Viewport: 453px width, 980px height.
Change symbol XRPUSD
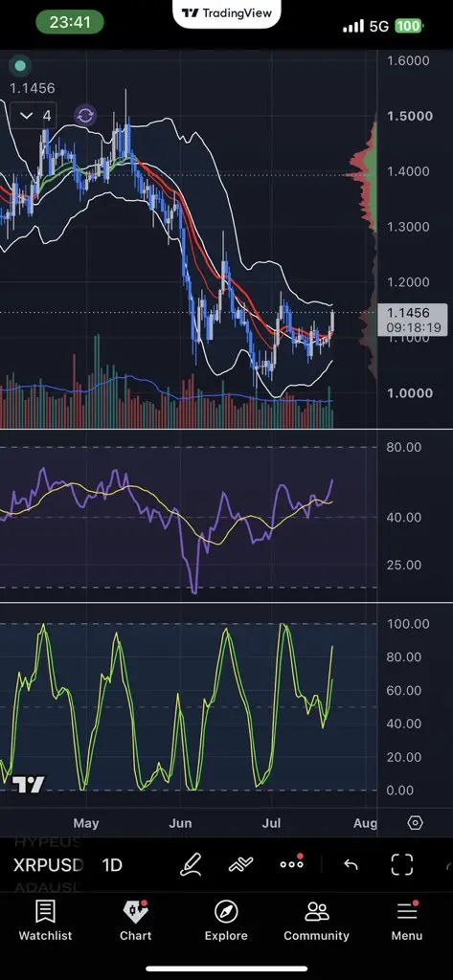[x=48, y=865]
